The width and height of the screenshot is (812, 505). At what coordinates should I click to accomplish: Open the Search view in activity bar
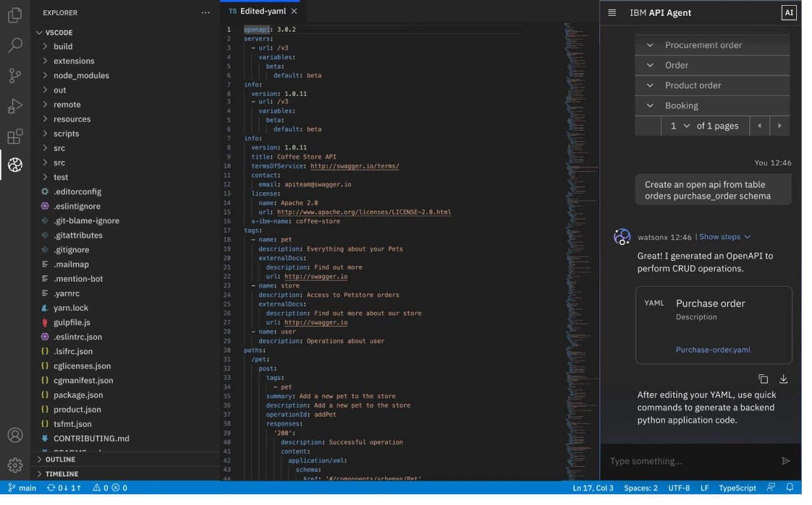(x=15, y=45)
